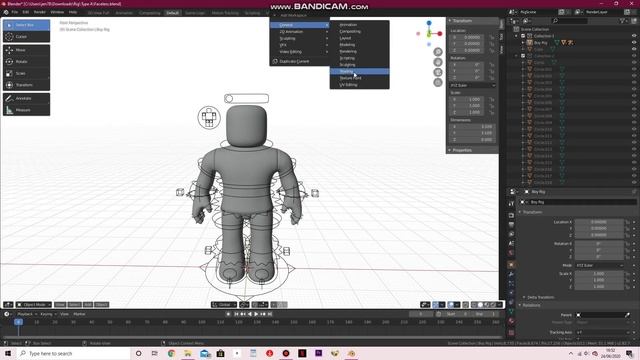Pick the Transform tool
This screenshot has width=640, height=360.
(27, 85)
